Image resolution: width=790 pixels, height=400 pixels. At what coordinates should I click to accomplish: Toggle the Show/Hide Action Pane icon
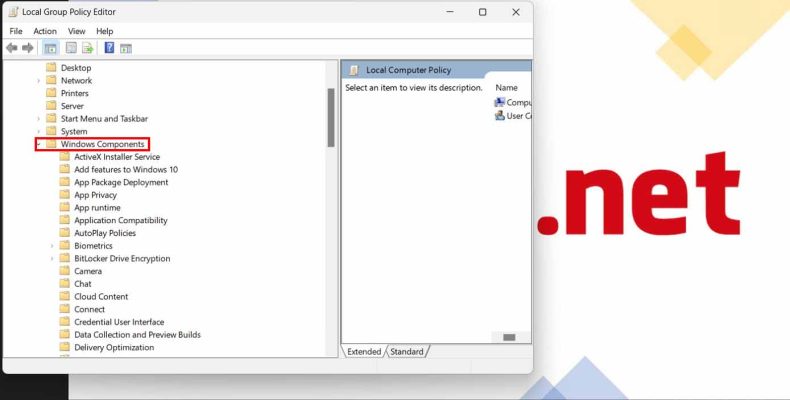pos(125,48)
